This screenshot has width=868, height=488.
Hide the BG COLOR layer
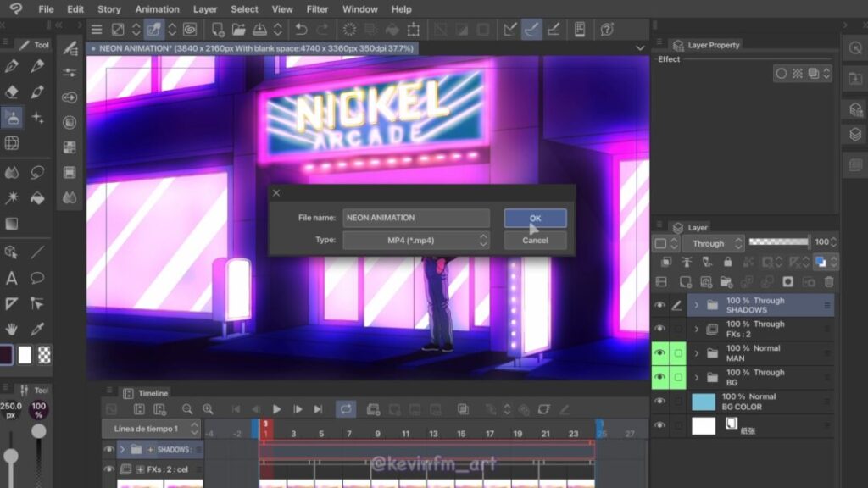click(659, 402)
